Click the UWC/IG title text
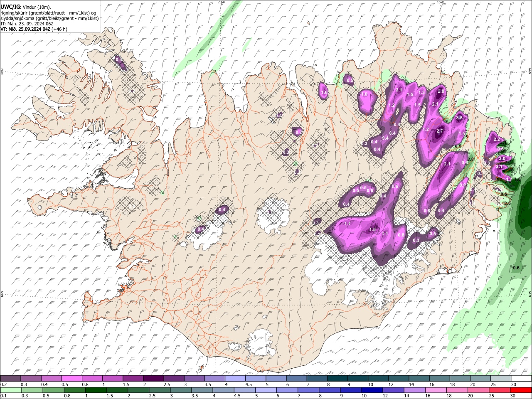532x399 pixels. tap(10, 7)
